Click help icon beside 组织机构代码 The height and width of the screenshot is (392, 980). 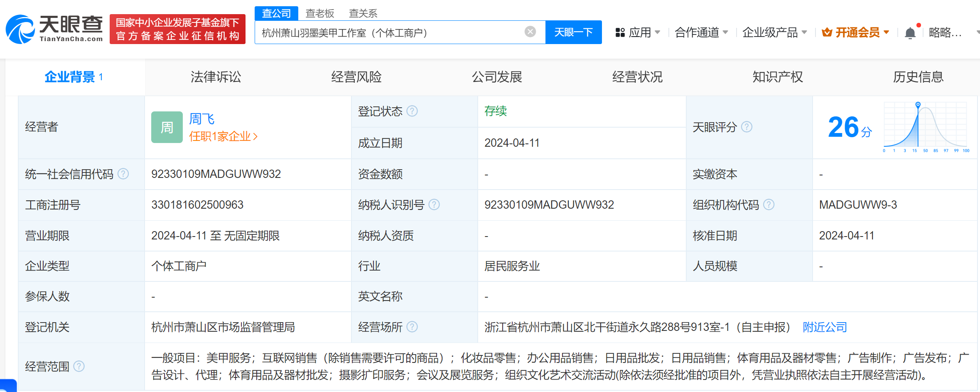pyautogui.click(x=769, y=205)
